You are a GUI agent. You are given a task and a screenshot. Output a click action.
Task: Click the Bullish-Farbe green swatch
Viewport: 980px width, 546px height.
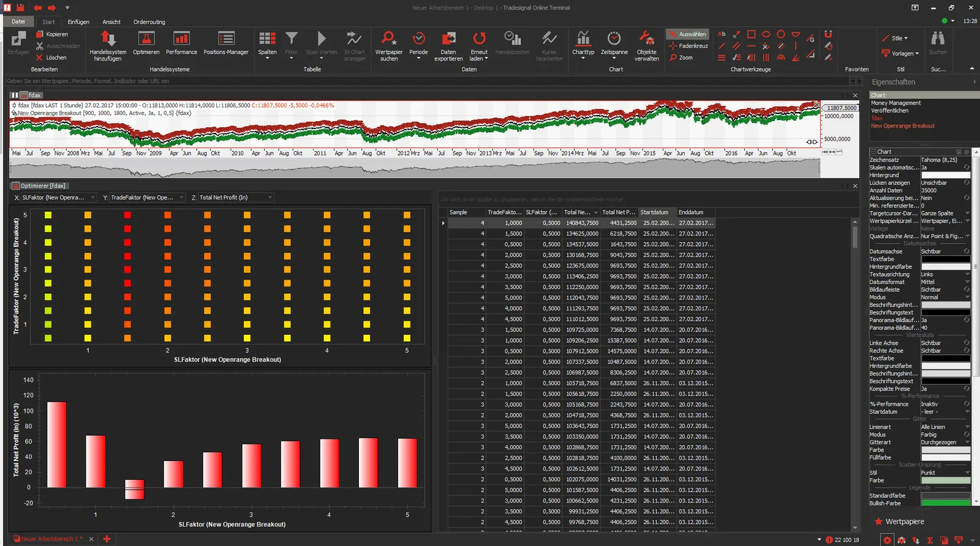point(946,503)
